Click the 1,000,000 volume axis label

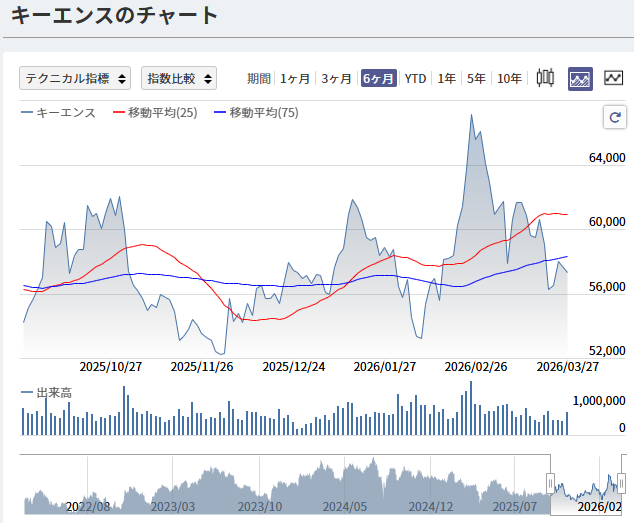pos(599,400)
